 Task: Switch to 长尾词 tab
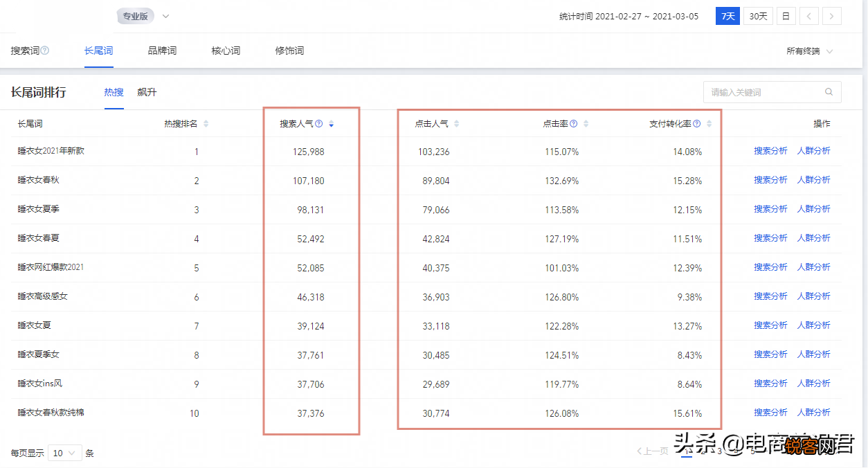tap(98, 51)
